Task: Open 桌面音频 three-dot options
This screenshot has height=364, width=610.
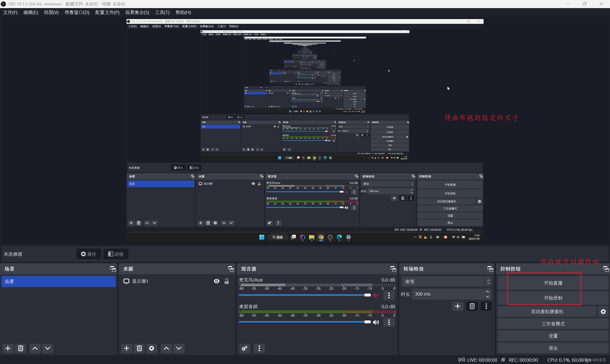Action: (389, 322)
